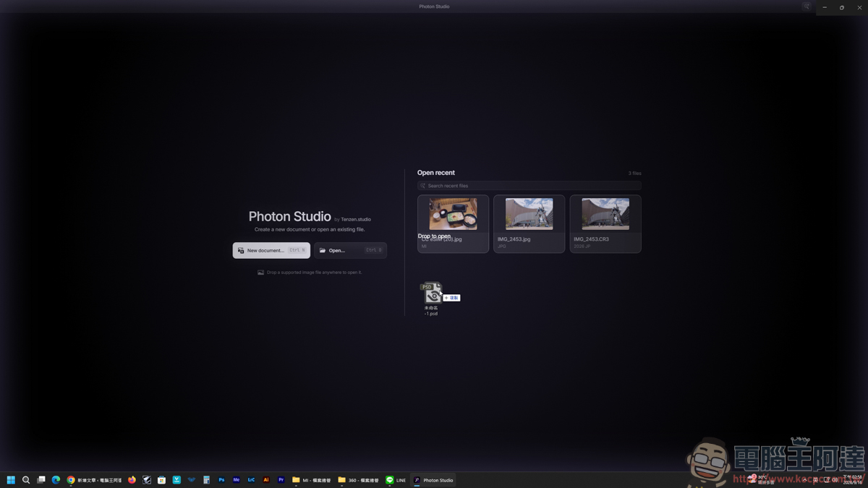Focus the Search recent files field

tap(529, 186)
